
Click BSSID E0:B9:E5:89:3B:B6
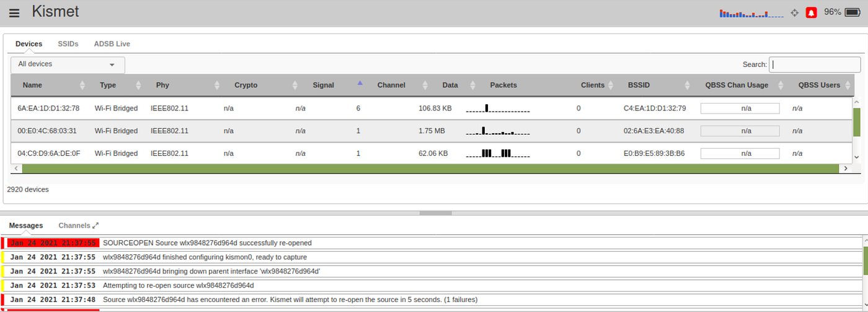[654, 153]
